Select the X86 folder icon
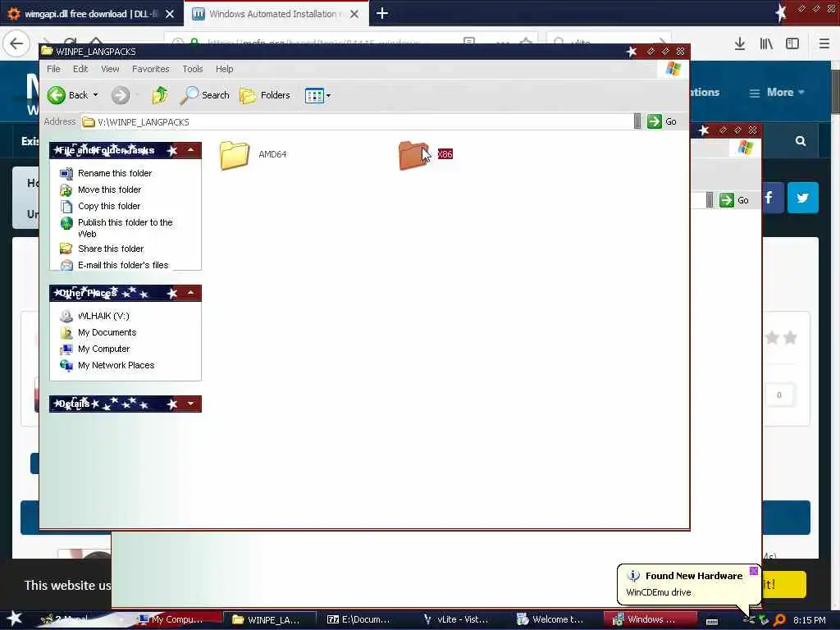840x630 pixels. [x=413, y=155]
